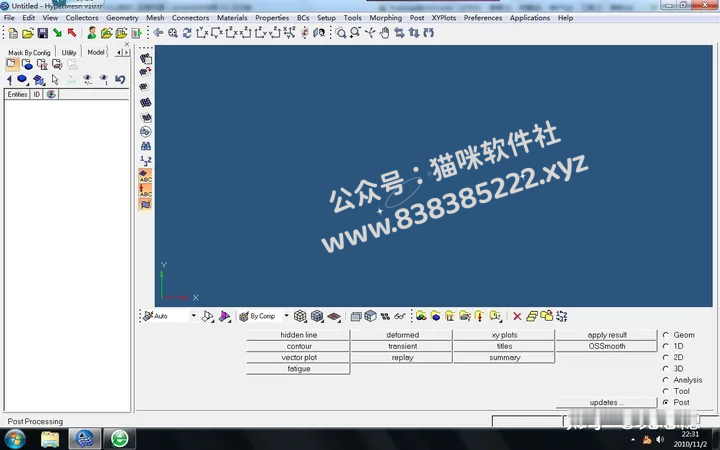Save the model using the floppy disk icon

[x=42, y=33]
